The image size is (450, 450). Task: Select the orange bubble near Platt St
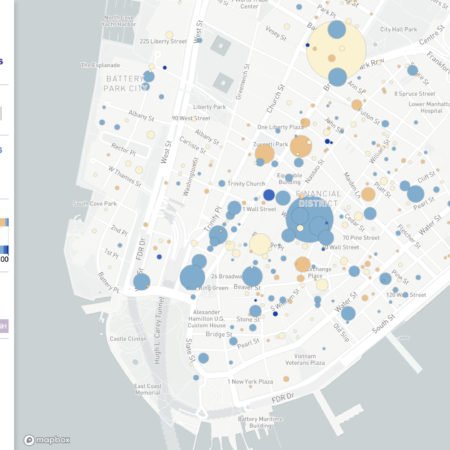pyautogui.click(x=368, y=194)
